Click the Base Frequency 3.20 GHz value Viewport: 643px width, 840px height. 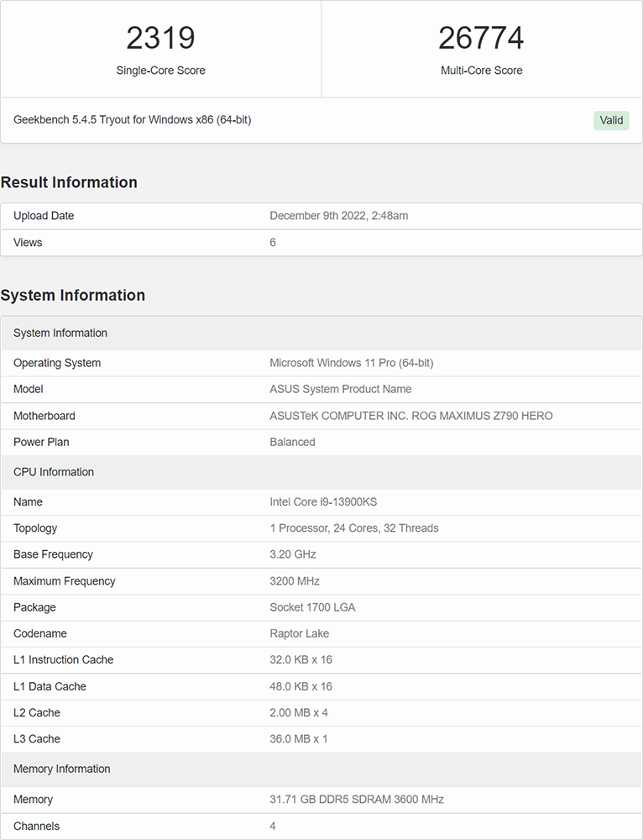coord(293,554)
